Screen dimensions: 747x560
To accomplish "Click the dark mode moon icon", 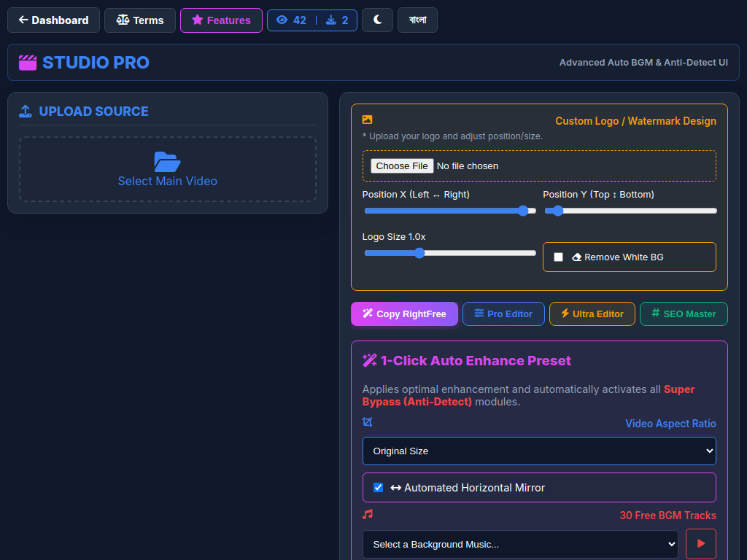I will (377, 20).
